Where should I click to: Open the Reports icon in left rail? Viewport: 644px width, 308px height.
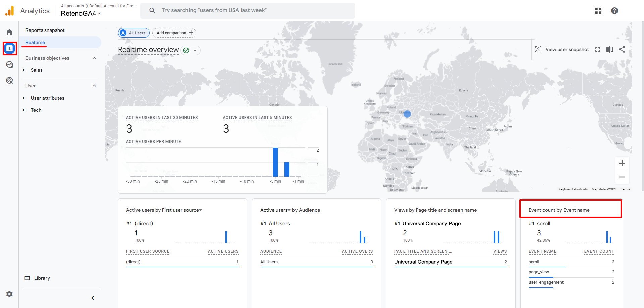9,48
